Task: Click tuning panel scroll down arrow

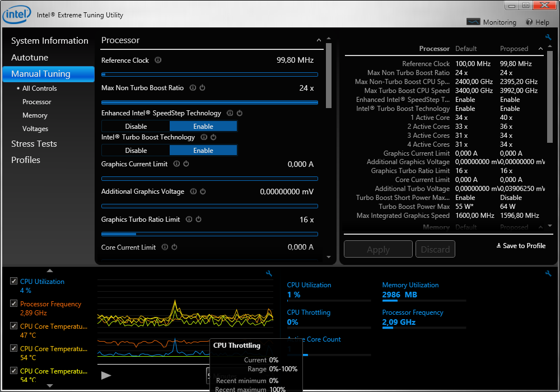Action: point(329,257)
